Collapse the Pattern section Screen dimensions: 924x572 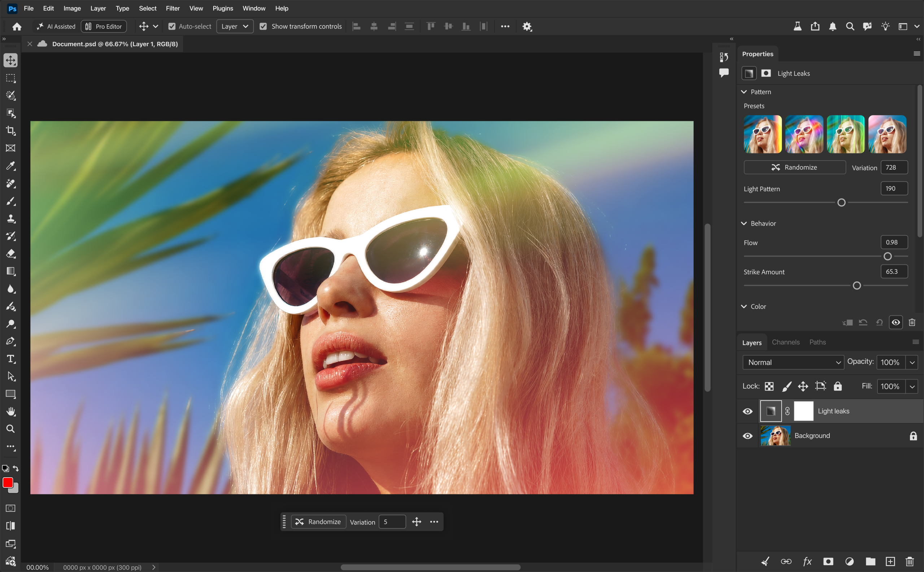point(744,92)
